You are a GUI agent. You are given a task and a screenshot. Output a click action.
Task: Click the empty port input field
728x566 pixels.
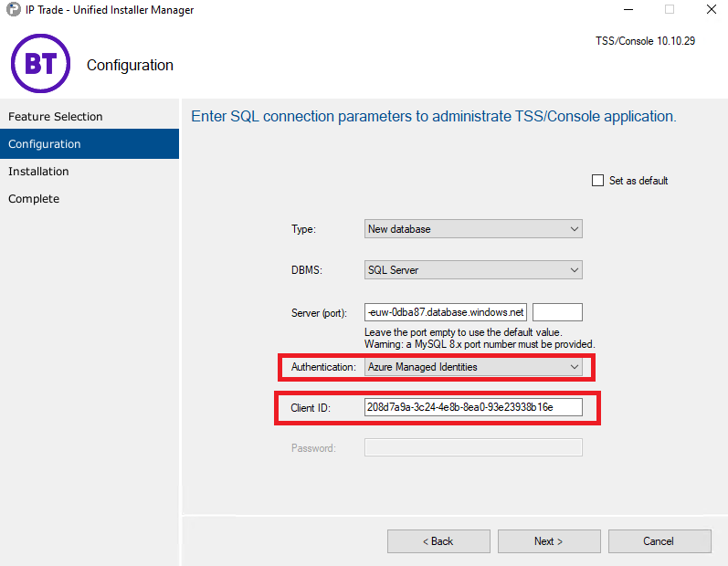557,312
